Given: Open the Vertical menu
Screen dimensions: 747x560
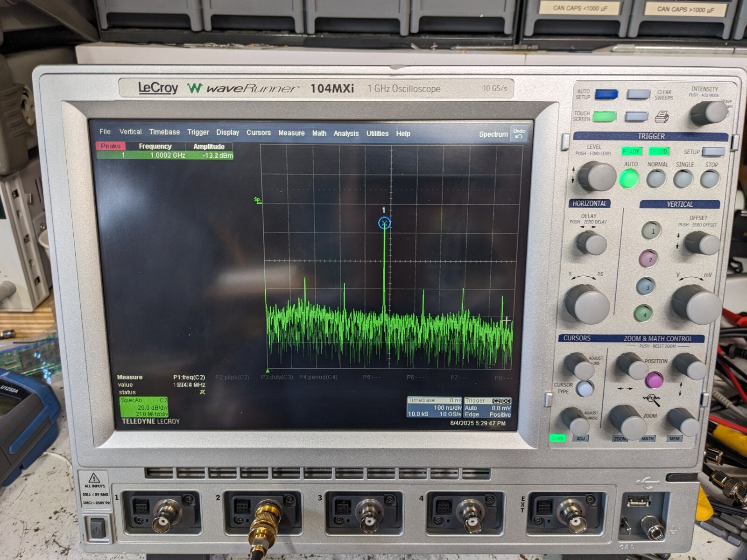Looking at the screenshot, I should [x=130, y=132].
